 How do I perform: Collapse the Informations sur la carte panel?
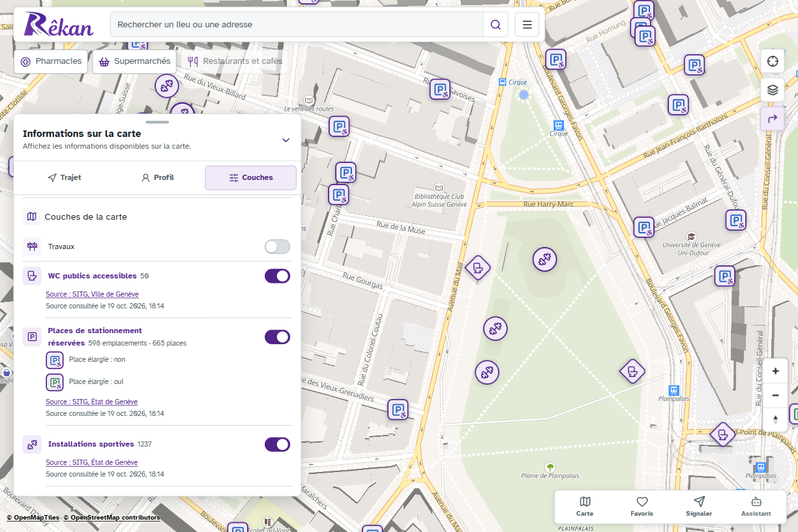tap(286, 140)
